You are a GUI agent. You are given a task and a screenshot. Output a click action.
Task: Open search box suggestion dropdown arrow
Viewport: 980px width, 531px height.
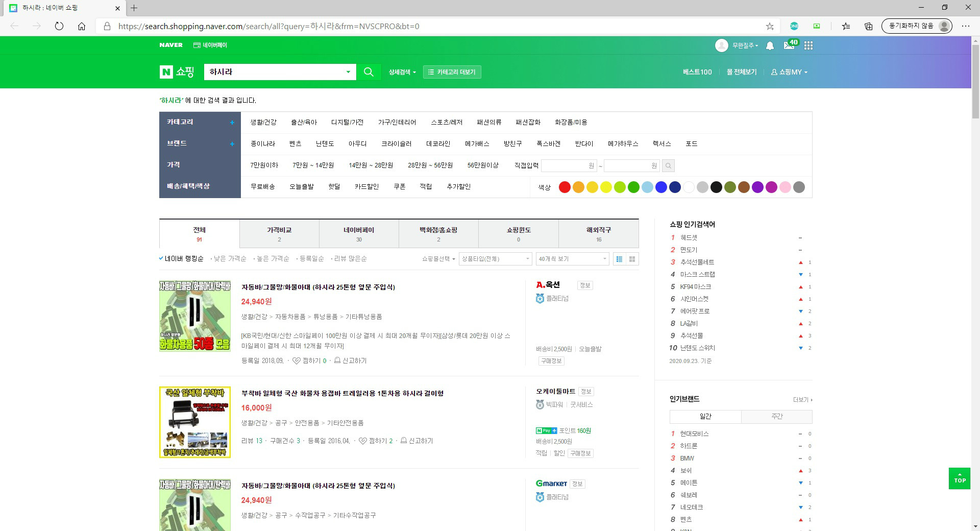[x=348, y=72]
